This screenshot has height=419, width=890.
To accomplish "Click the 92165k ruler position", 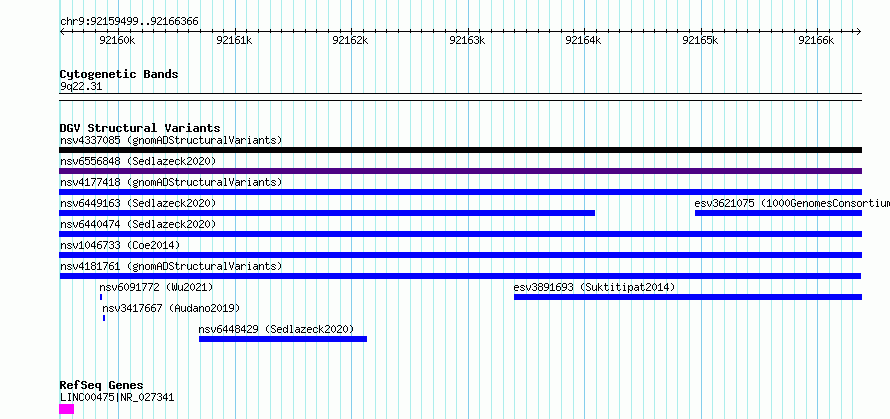I will 700,40.
